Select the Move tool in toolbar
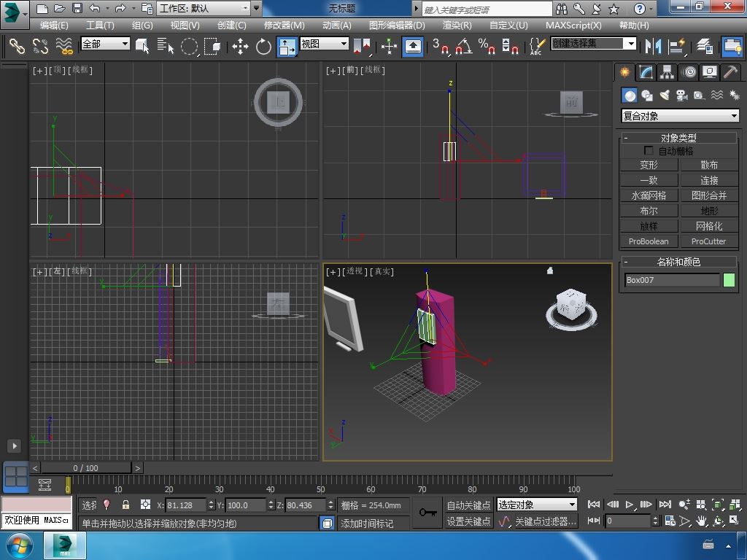The width and height of the screenshot is (747, 560). point(240,47)
